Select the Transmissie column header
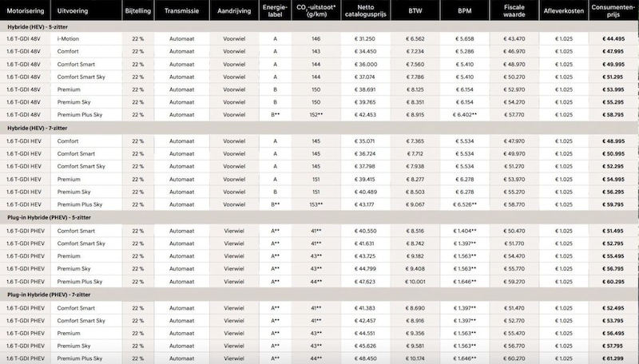The image size is (639, 364). click(x=181, y=14)
